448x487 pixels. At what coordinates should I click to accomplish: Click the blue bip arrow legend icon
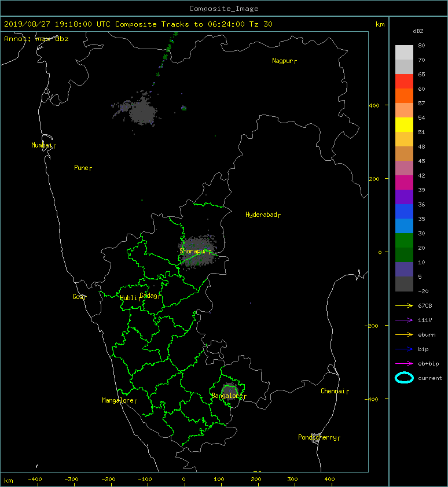404,349
